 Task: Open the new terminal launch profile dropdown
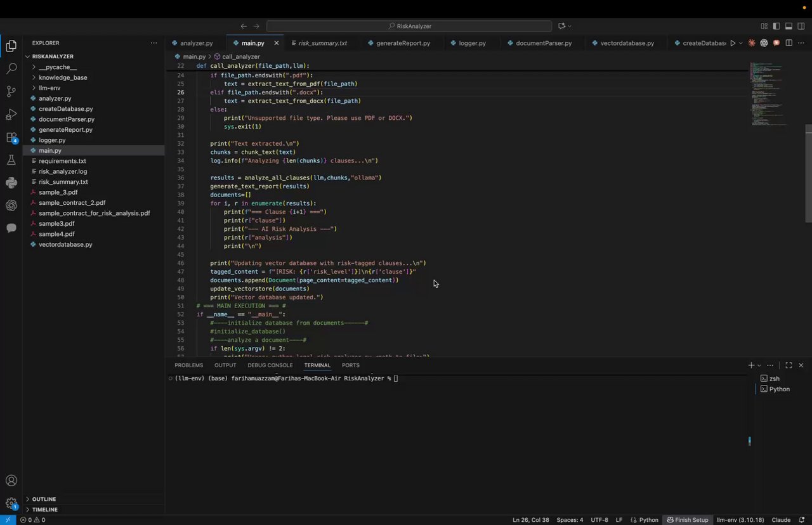coord(759,365)
